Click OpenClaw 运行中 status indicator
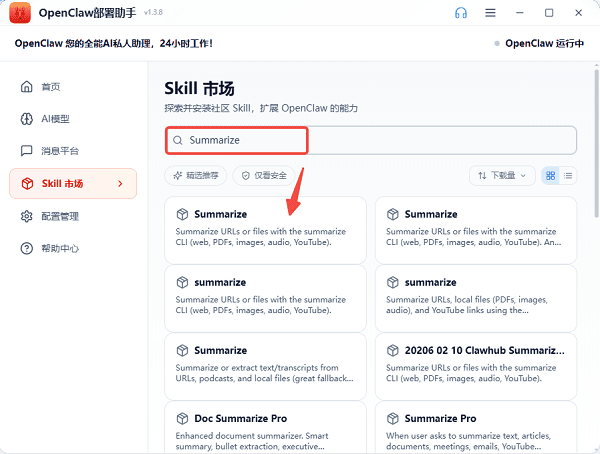Viewport: 600px width, 454px height. tap(539, 43)
